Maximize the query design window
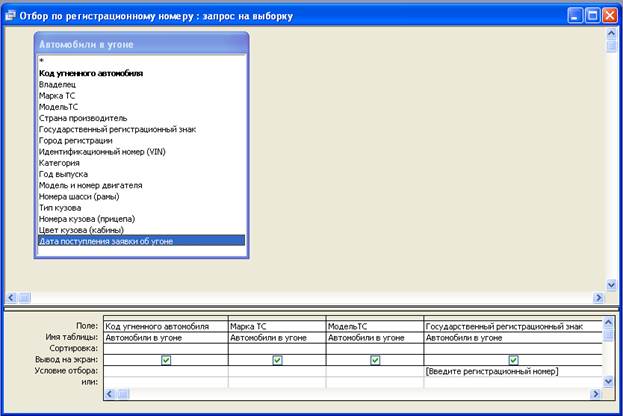 [x=592, y=16]
